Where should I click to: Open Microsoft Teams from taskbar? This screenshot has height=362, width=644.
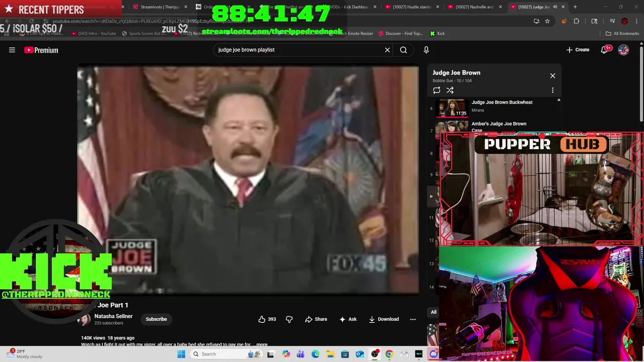click(300, 354)
